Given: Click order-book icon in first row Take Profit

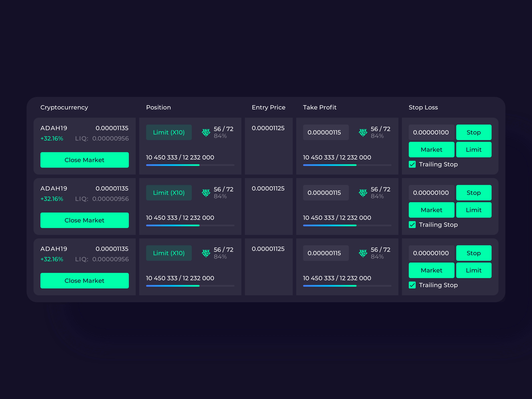Looking at the screenshot, I should (363, 132).
